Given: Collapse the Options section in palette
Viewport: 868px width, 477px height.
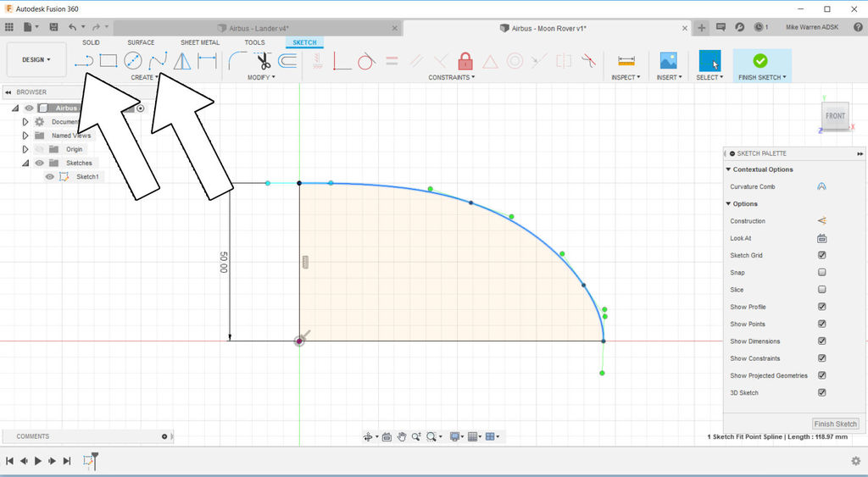Looking at the screenshot, I should [x=728, y=203].
